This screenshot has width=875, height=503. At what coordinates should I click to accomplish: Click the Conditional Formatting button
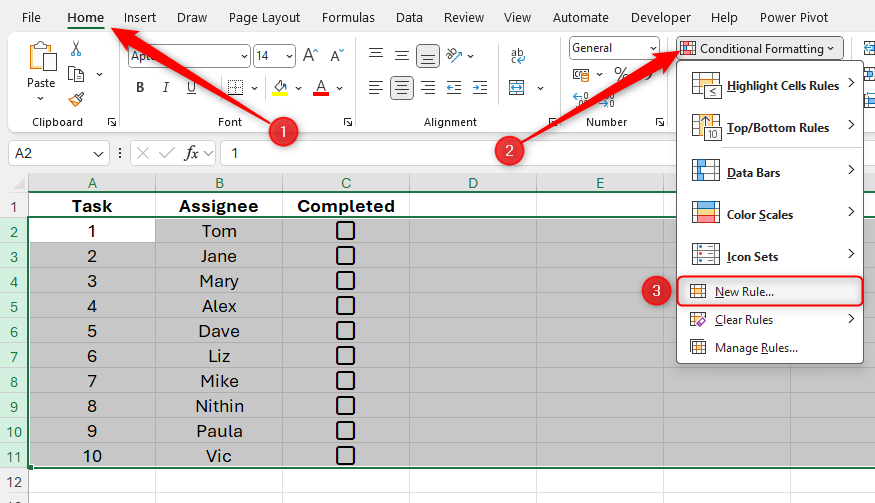(x=760, y=48)
